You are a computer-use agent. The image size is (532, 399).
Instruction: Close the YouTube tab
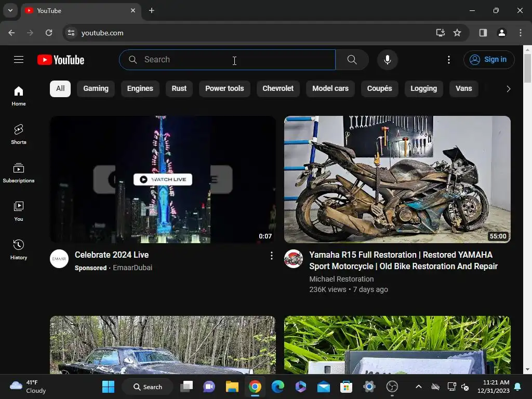(x=133, y=10)
